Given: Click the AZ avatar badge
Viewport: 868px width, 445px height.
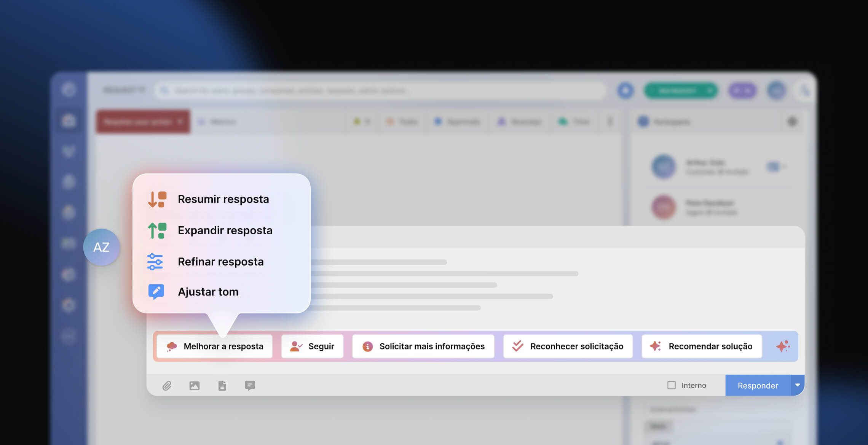Looking at the screenshot, I should [101, 247].
